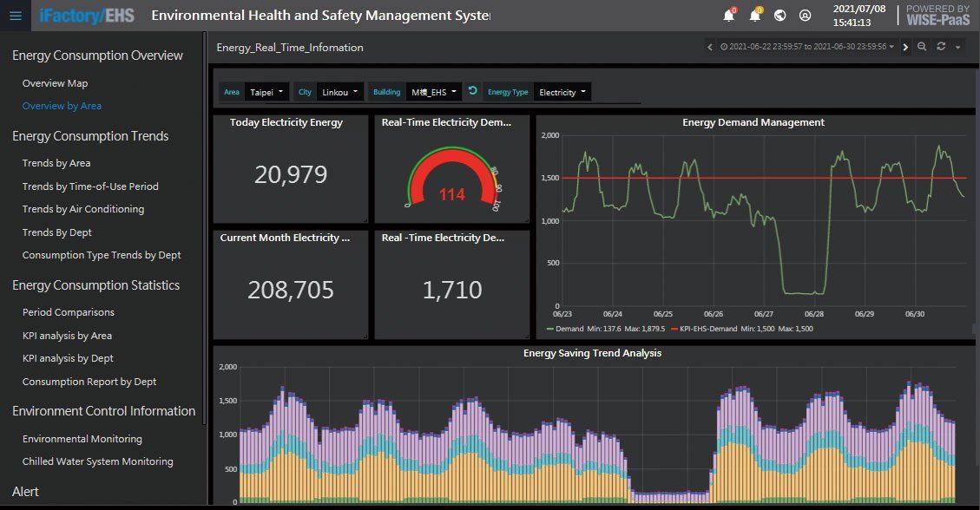Open the City dropdown showing Linkou
This screenshot has height=510, width=980.
tap(340, 93)
